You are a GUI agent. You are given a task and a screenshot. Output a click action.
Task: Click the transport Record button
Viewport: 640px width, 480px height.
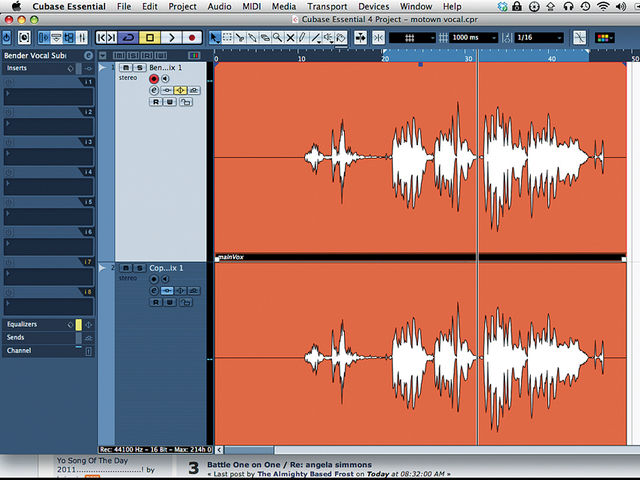[x=192, y=38]
